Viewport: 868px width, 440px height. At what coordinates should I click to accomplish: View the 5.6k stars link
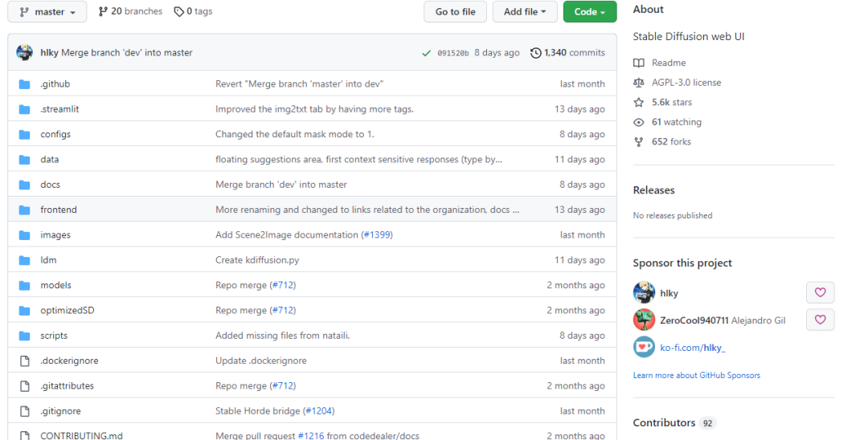671,102
